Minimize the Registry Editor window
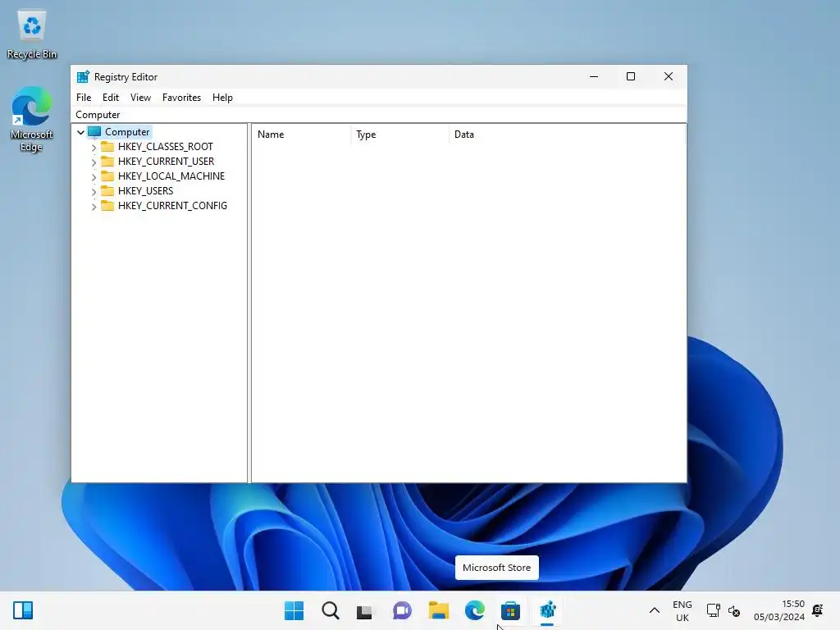Screen dimensions: 840x630 594,76
